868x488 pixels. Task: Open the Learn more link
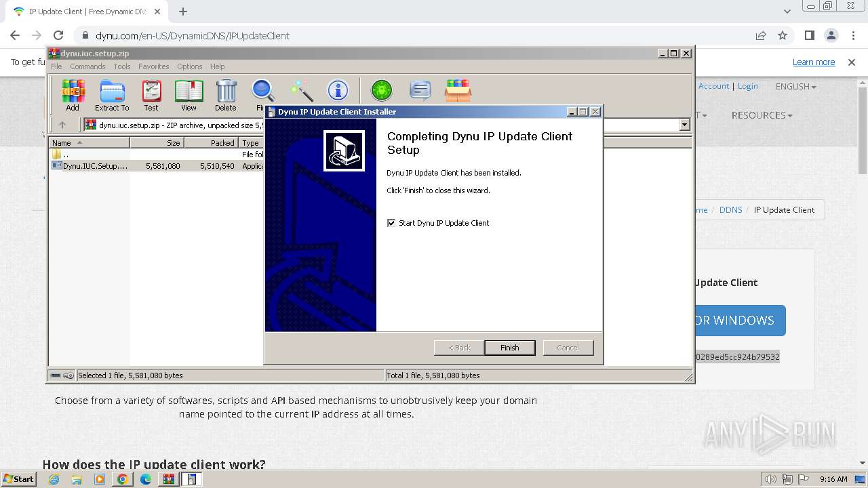(814, 62)
